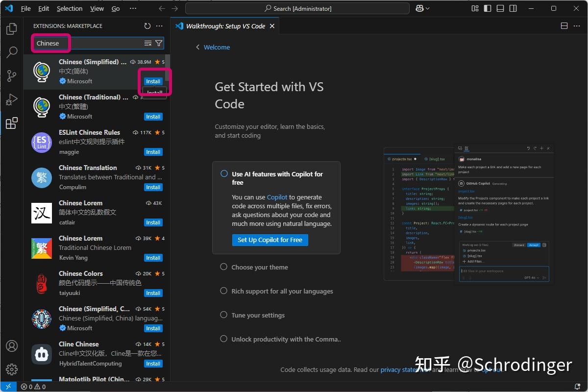This screenshot has width=588, height=392.
Task: Open the Run and Debug view
Action: [x=12, y=99]
